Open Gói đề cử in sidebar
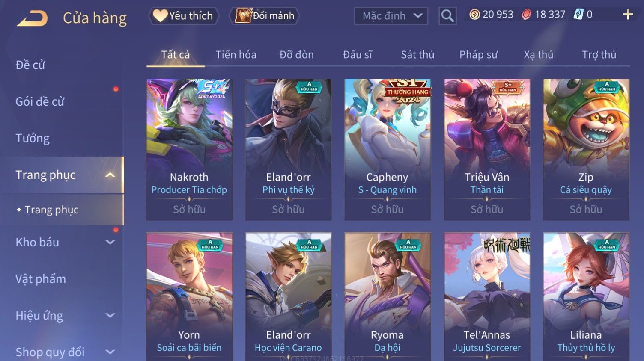Screen dimensions: 644x361 pos(40,102)
